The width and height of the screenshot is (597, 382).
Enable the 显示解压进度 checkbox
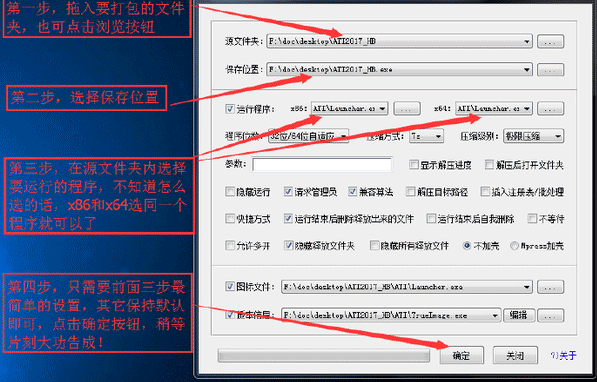coord(413,165)
